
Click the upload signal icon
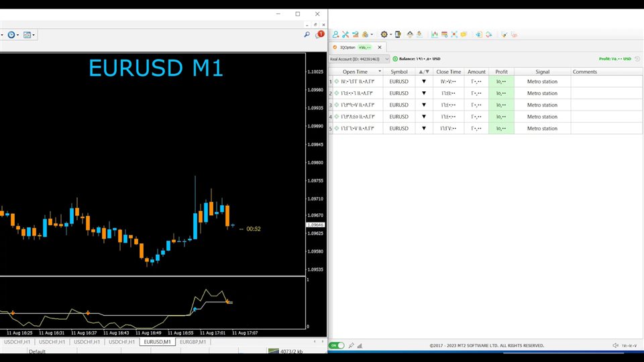click(x=410, y=34)
